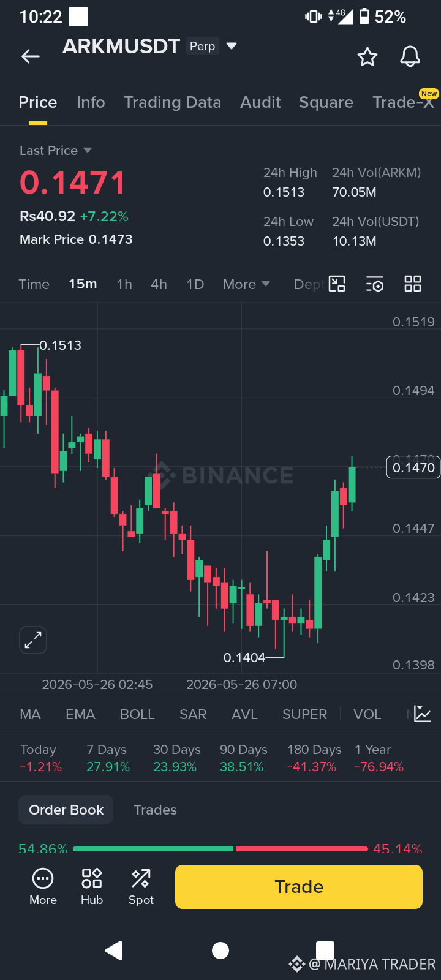Add ARKMUSDT to favorites with star icon

(367, 57)
